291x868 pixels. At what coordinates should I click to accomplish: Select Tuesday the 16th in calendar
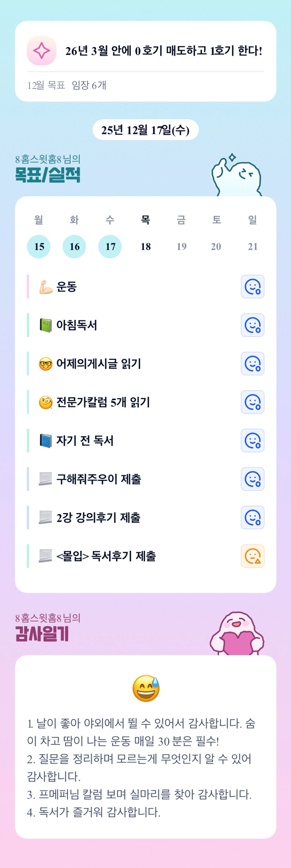pos(74,247)
